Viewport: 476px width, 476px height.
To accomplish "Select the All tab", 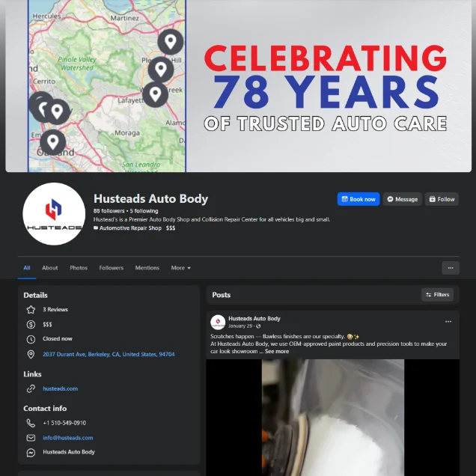I will click(27, 268).
